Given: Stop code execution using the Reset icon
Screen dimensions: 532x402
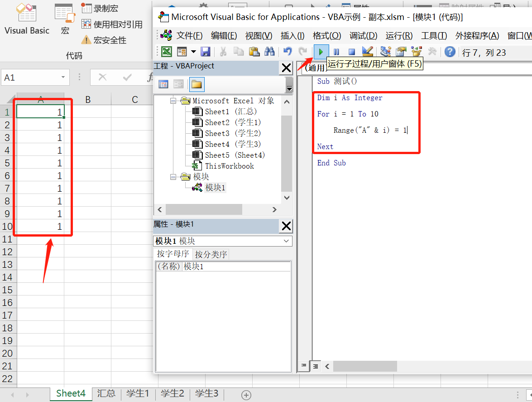Looking at the screenshot, I should coord(351,52).
